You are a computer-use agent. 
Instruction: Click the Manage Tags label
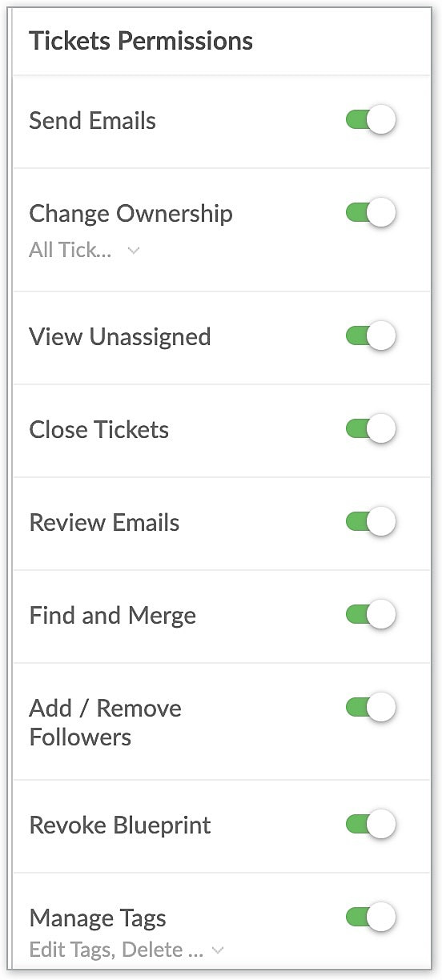[x=98, y=918]
